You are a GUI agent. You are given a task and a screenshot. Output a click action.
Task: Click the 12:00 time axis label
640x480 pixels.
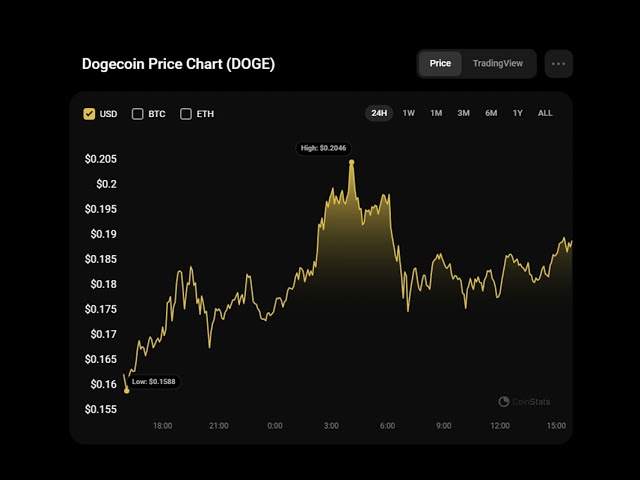[500, 426]
